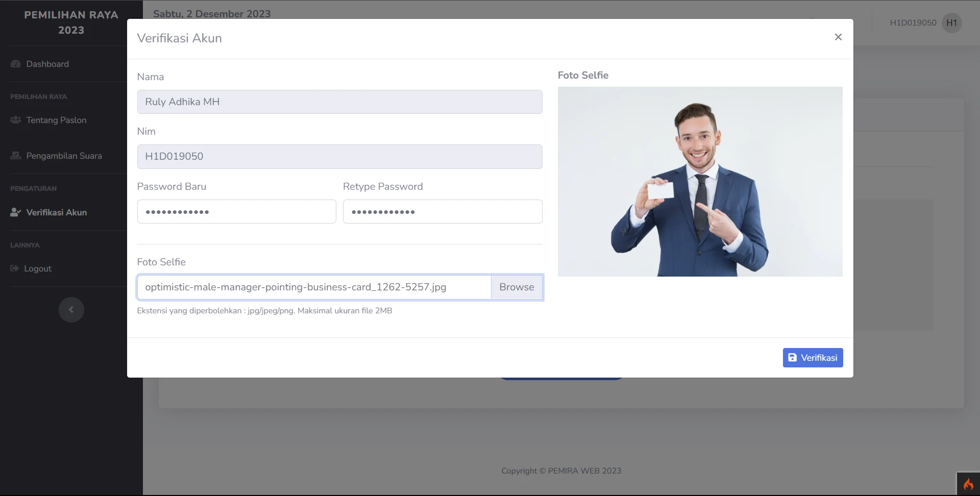Click the Nama field with Ruly Adhika MH
Image resolution: width=980 pixels, height=496 pixels.
tap(339, 102)
